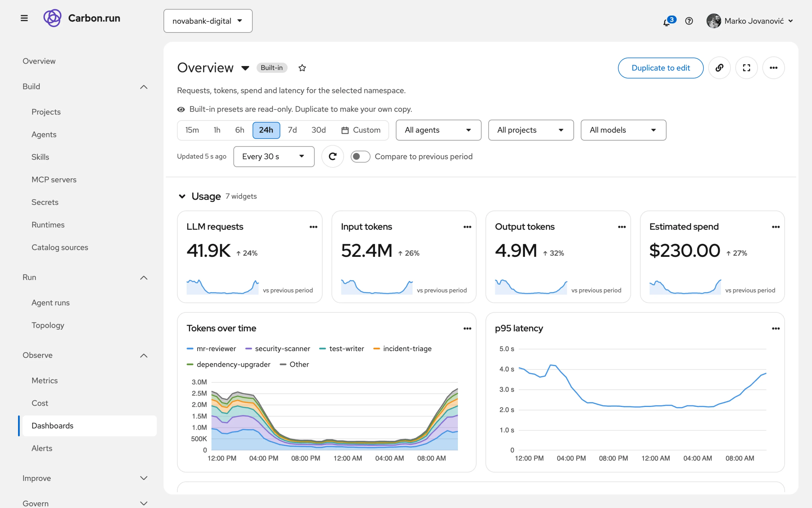Open the Every 30 s refresh dropdown
The height and width of the screenshot is (508, 812).
click(274, 156)
